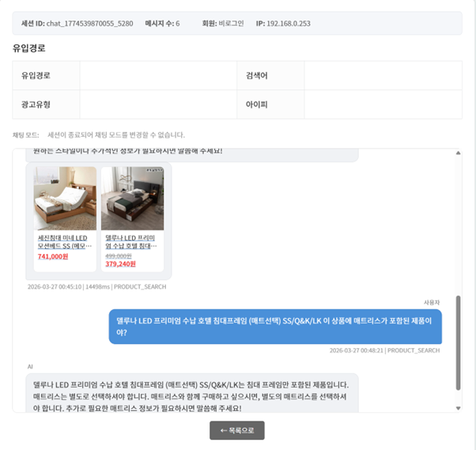Click the 광고유형 table cell
Image resolution: width=476 pixels, height=450 pixels.
(x=46, y=104)
